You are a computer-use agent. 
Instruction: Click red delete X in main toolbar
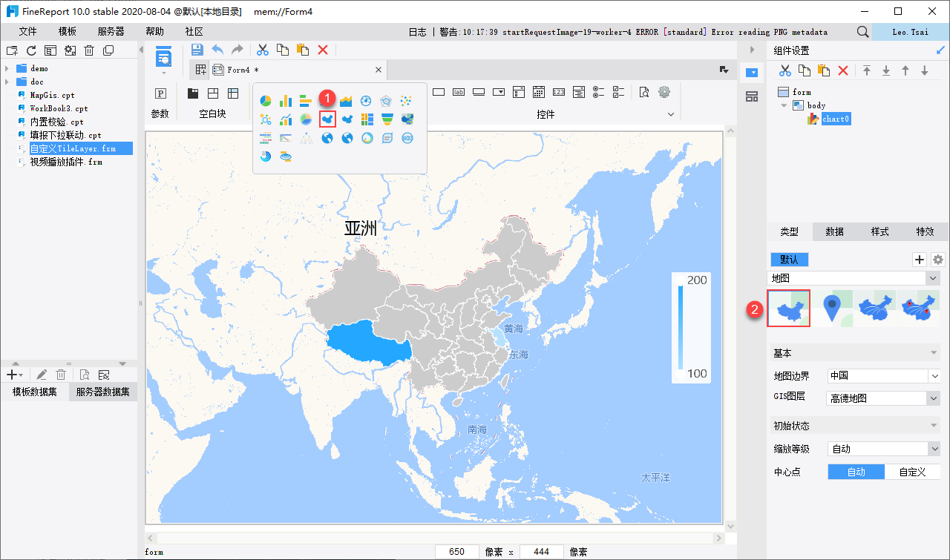point(323,50)
